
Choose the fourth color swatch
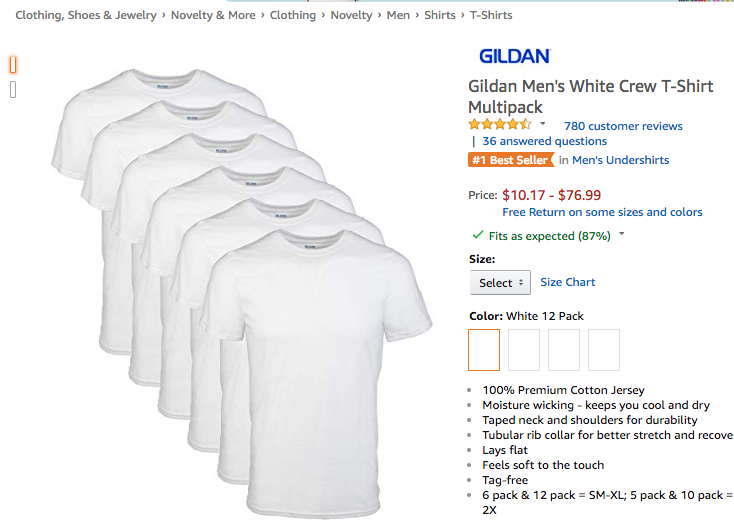[604, 350]
